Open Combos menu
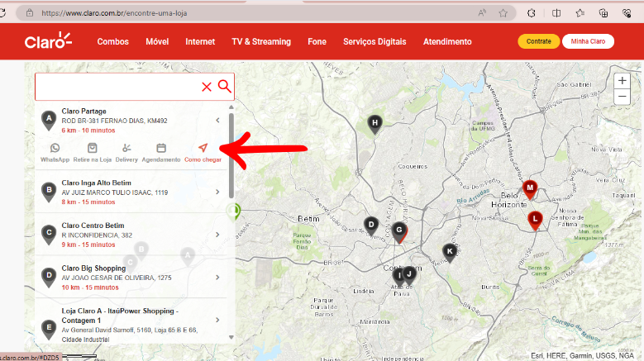The image size is (644, 361). pyautogui.click(x=113, y=41)
